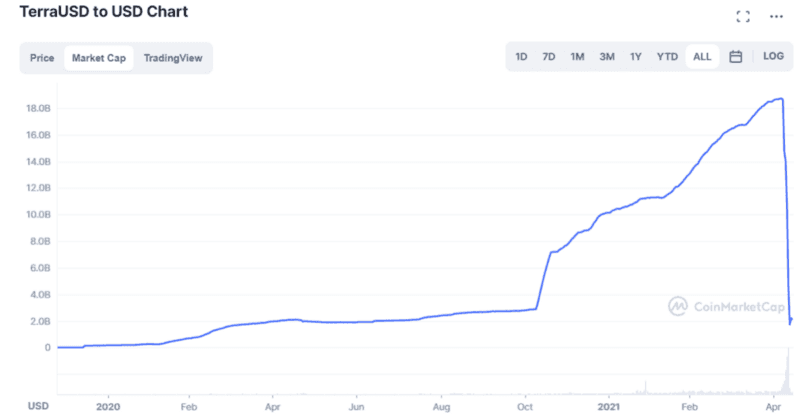Switch to the TradingView tab
The height and width of the screenshot is (416, 800).
tap(173, 58)
